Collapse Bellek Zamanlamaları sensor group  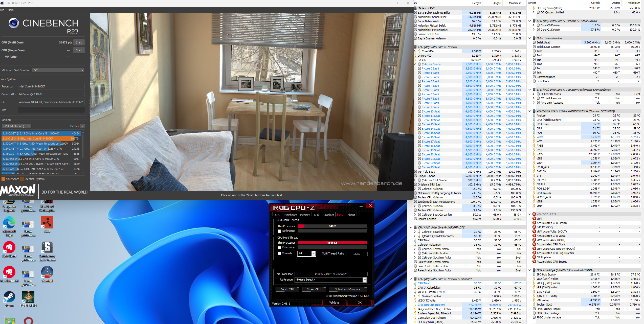(x=530, y=38)
